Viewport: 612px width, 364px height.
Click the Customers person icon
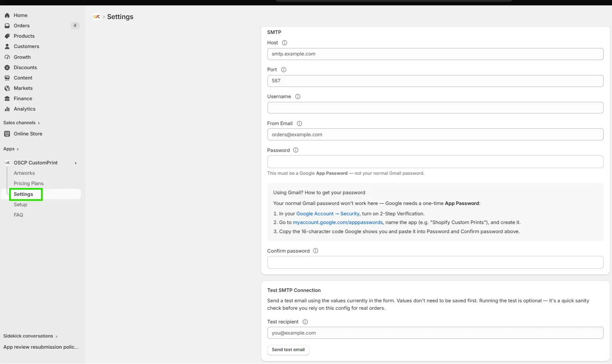coord(7,46)
